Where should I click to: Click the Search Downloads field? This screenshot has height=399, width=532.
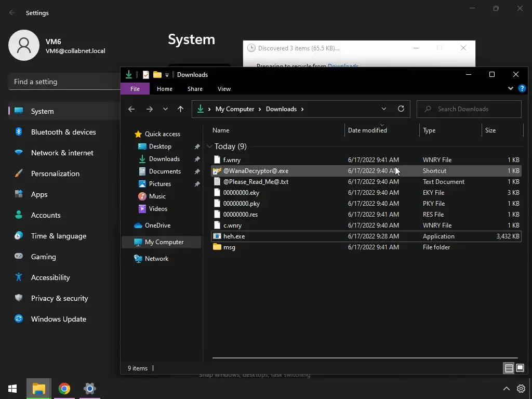tap(469, 109)
